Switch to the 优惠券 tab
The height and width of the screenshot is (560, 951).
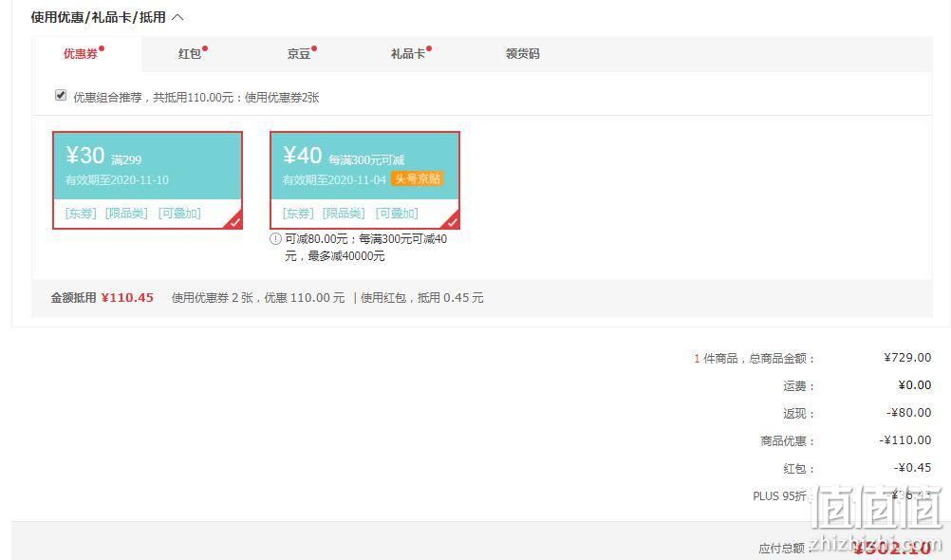pos(82,53)
